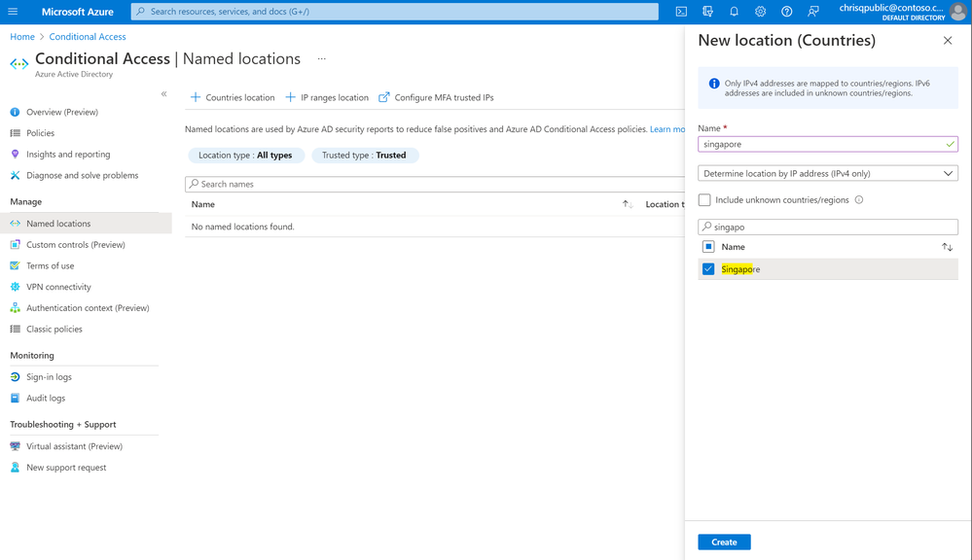
Task: Click the info icon next to unknown countries
Action: click(x=859, y=200)
